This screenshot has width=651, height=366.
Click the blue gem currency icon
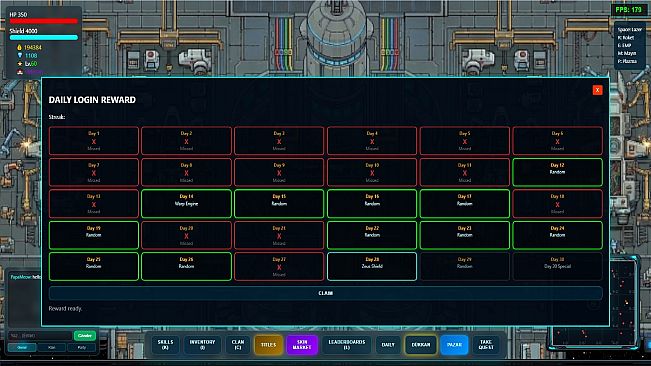(x=19, y=55)
